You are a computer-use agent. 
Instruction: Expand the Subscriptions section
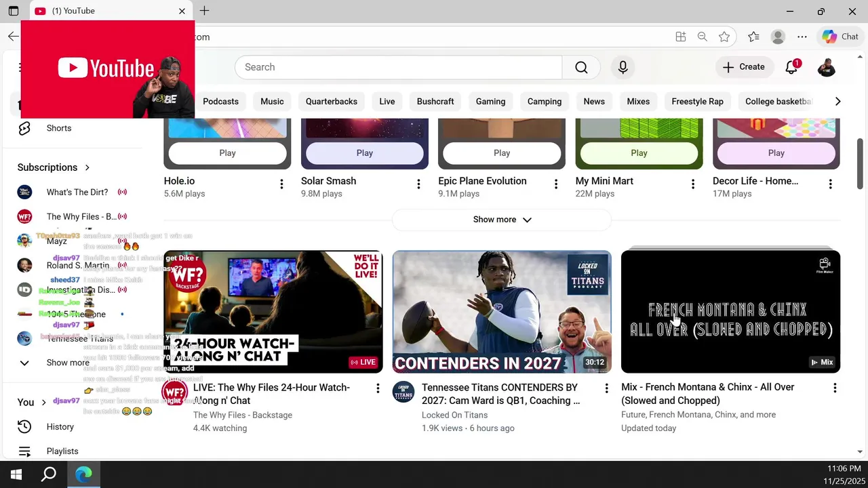(x=54, y=167)
